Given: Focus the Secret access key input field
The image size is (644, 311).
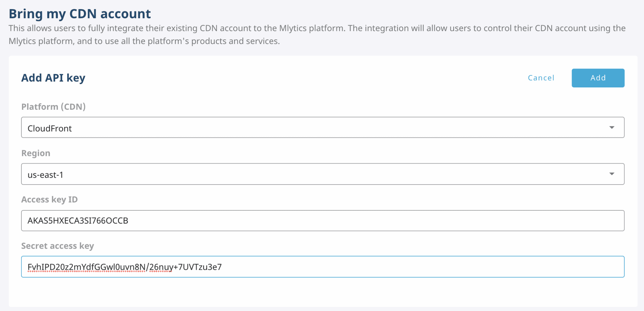Looking at the screenshot, I should point(323,267).
